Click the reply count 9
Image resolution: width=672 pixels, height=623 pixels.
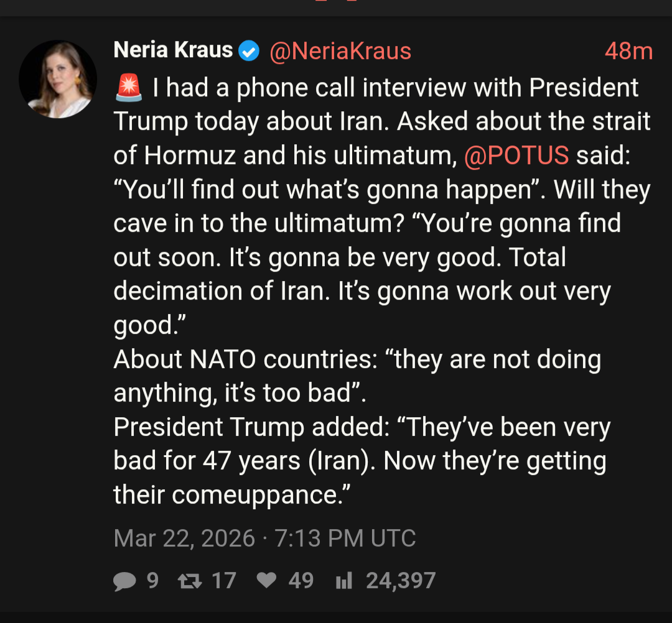pos(152,581)
